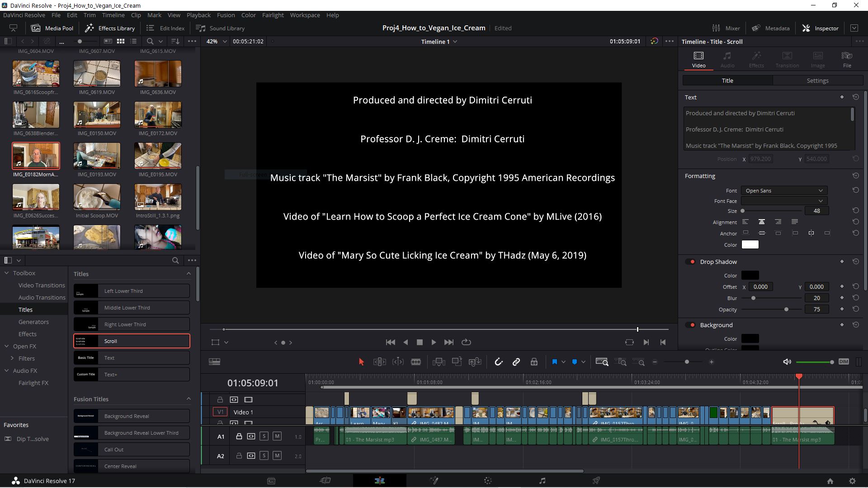Open Font dropdown showing Open Sans
Image resolution: width=868 pixels, height=488 pixels.
(784, 191)
